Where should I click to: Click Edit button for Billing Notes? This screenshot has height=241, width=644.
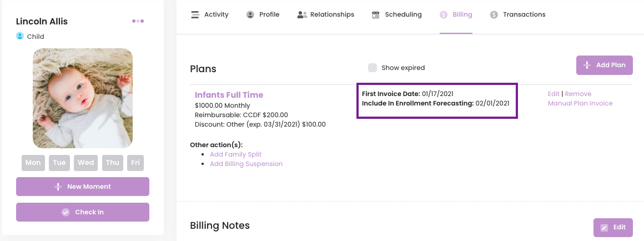[x=613, y=228]
